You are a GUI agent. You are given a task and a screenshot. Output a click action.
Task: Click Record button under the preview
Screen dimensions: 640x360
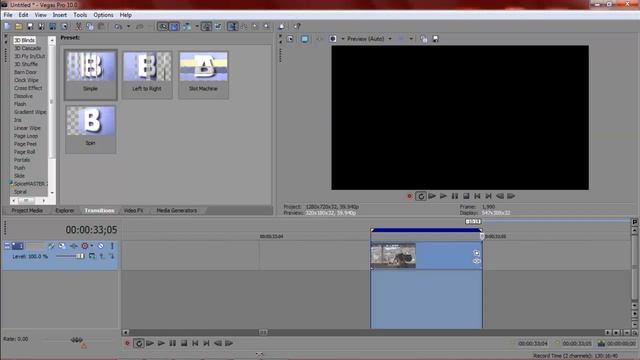409,196
